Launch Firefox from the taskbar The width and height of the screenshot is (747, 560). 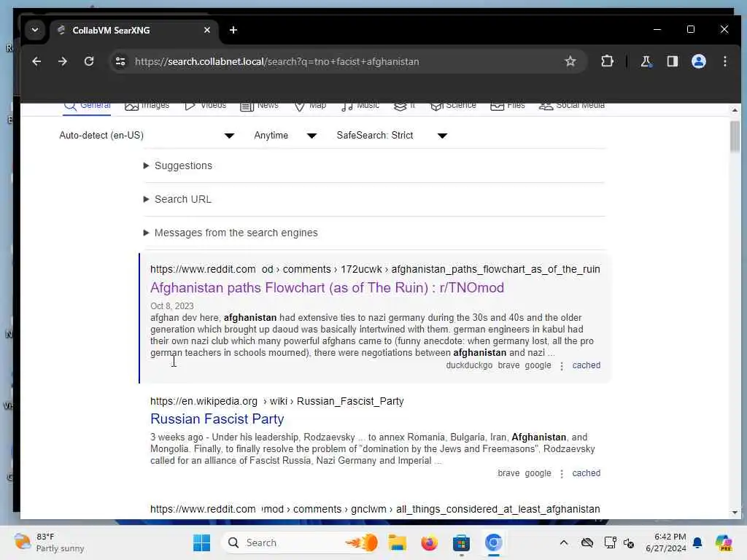click(429, 542)
